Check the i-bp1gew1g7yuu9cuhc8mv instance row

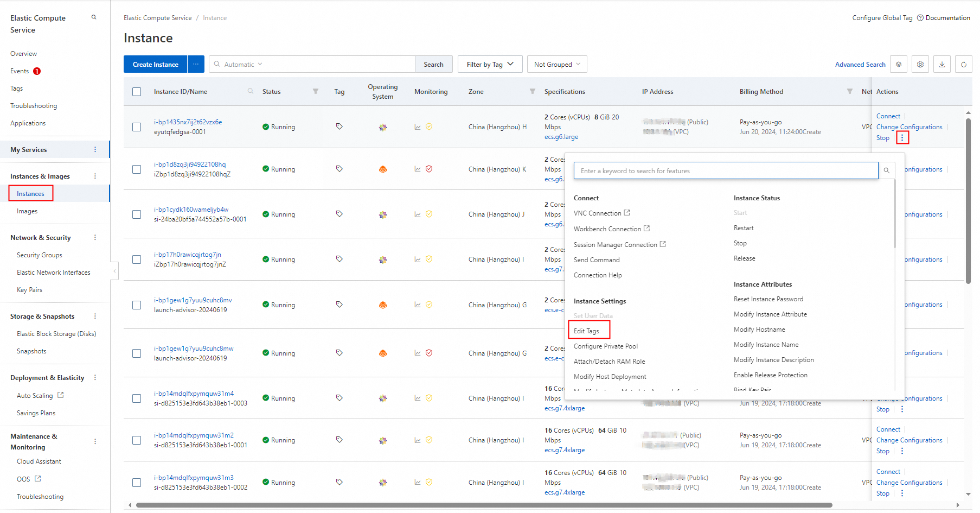point(137,305)
